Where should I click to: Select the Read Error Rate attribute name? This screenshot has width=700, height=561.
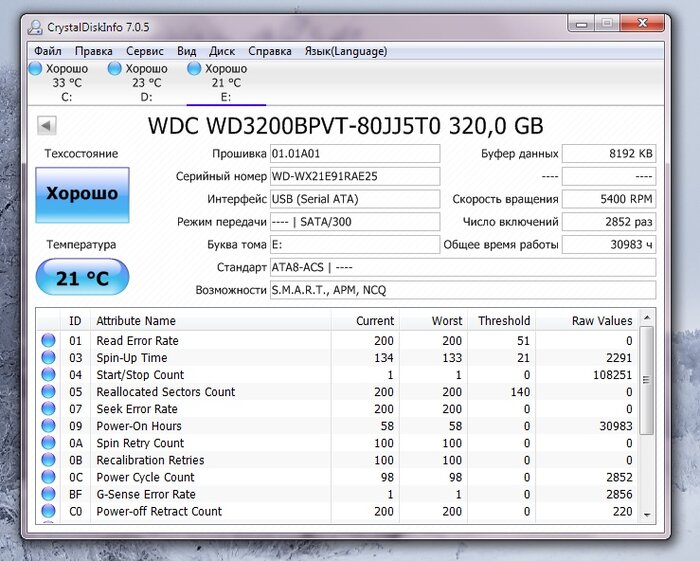click(x=138, y=341)
